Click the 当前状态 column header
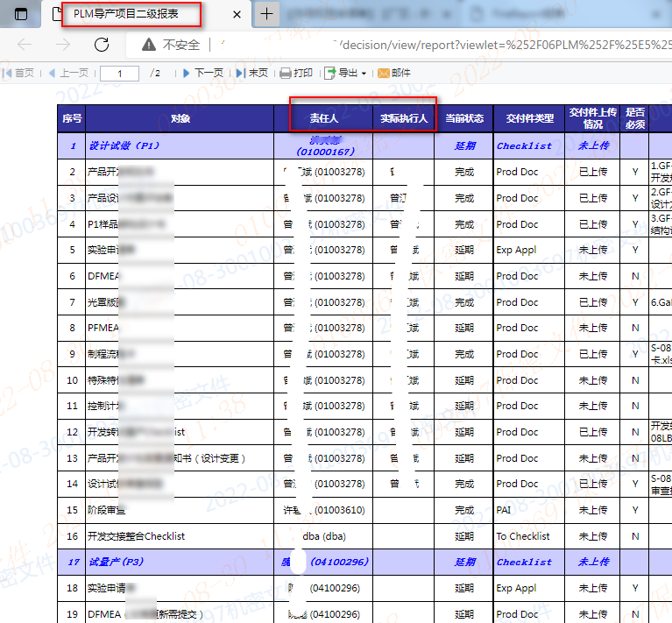Screen dimensions: 672x623 [463, 118]
